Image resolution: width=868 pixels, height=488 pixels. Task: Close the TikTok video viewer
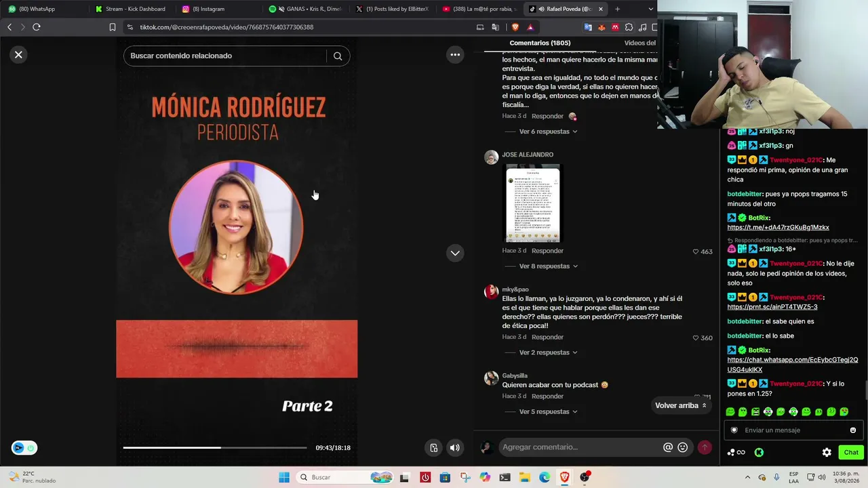(18, 55)
